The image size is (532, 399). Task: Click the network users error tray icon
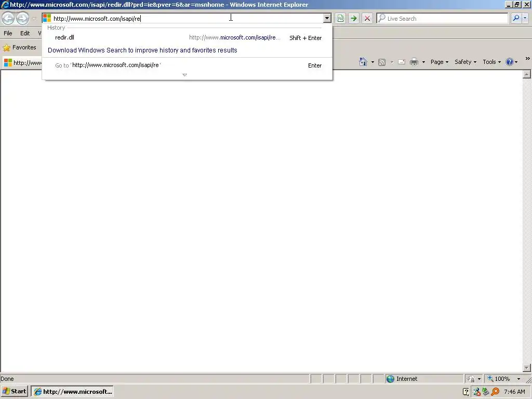476,392
